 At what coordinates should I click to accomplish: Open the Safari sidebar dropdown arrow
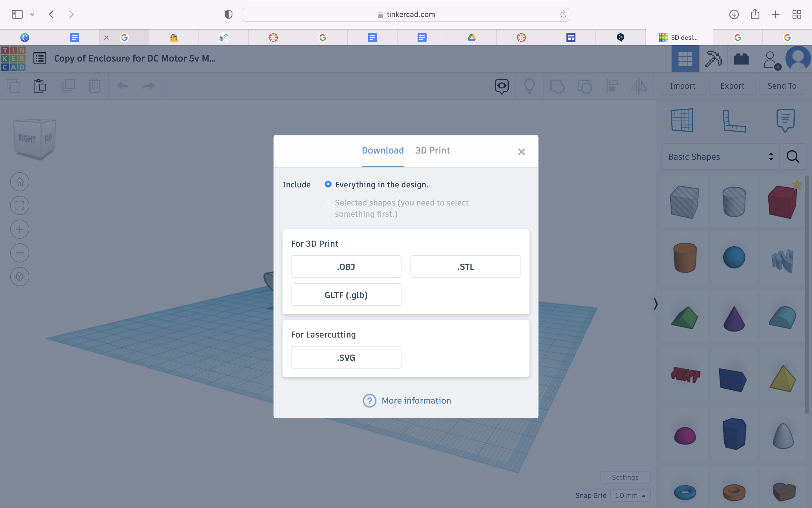pos(32,14)
